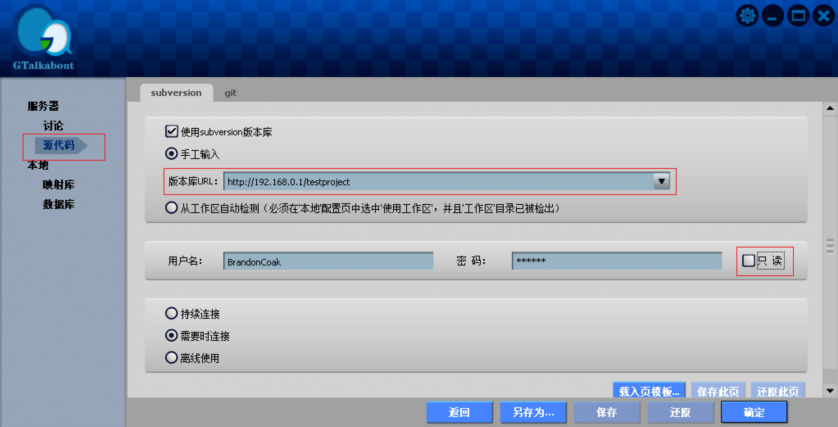Choose the 离线使用 radio option
This screenshot has width=838, height=427.
point(172,358)
